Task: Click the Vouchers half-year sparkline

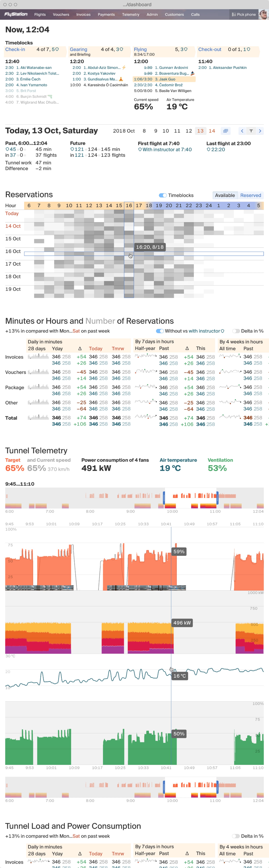Action: click(x=146, y=371)
